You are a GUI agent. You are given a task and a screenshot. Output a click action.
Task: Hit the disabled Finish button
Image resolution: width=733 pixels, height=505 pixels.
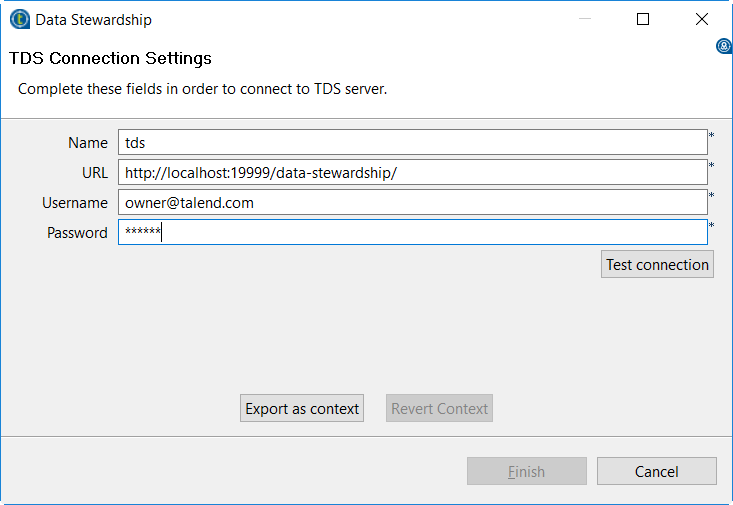click(527, 471)
